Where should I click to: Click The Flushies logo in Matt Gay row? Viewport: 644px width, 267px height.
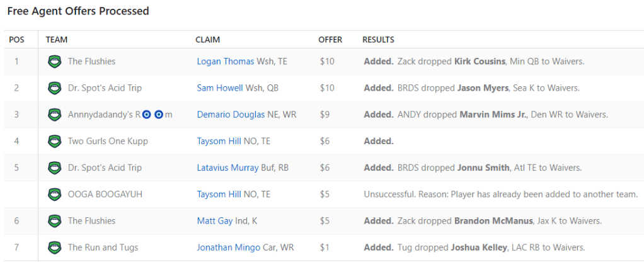coord(54,221)
